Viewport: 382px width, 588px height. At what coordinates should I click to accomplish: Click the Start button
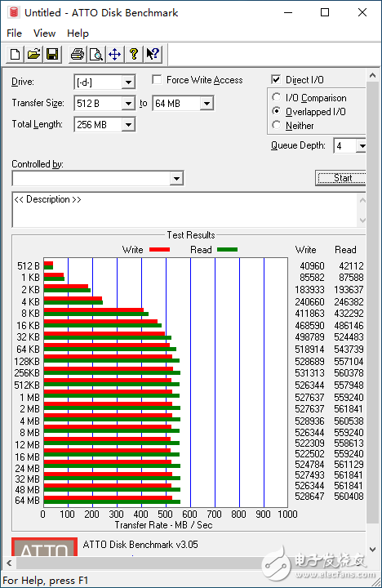(x=340, y=178)
